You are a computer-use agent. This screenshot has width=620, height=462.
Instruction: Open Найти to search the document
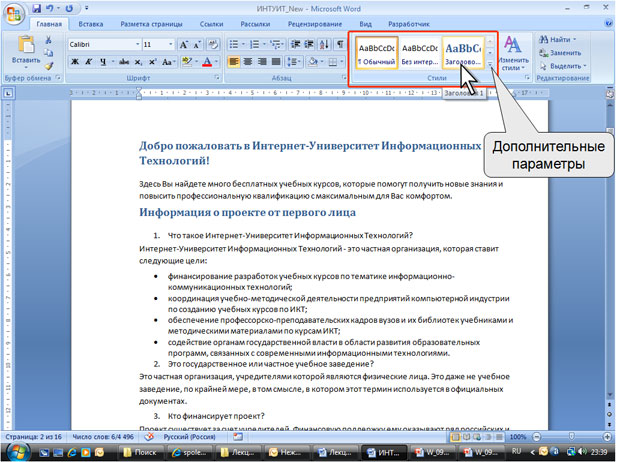[558, 40]
